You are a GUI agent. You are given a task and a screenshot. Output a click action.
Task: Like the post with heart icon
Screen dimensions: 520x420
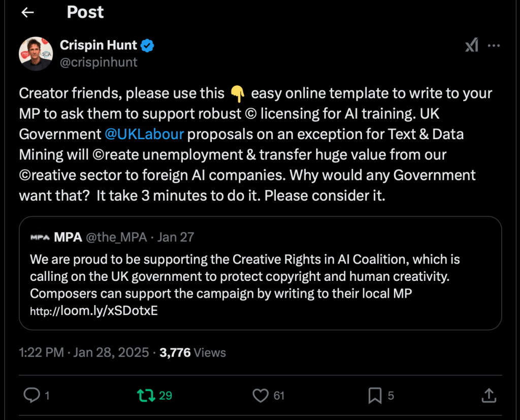pos(261,395)
